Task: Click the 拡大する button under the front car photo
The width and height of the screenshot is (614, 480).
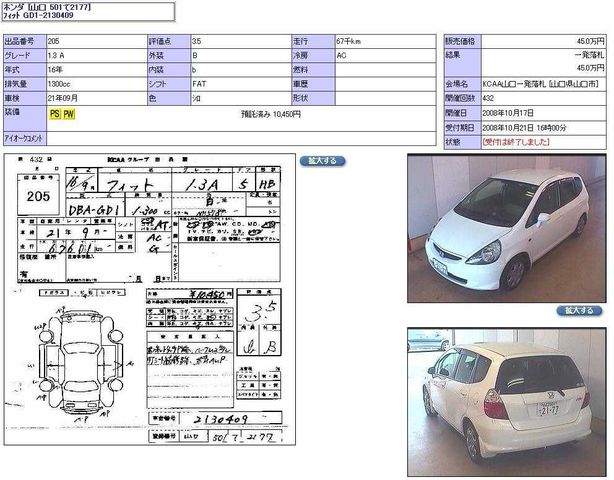Action: point(579,310)
